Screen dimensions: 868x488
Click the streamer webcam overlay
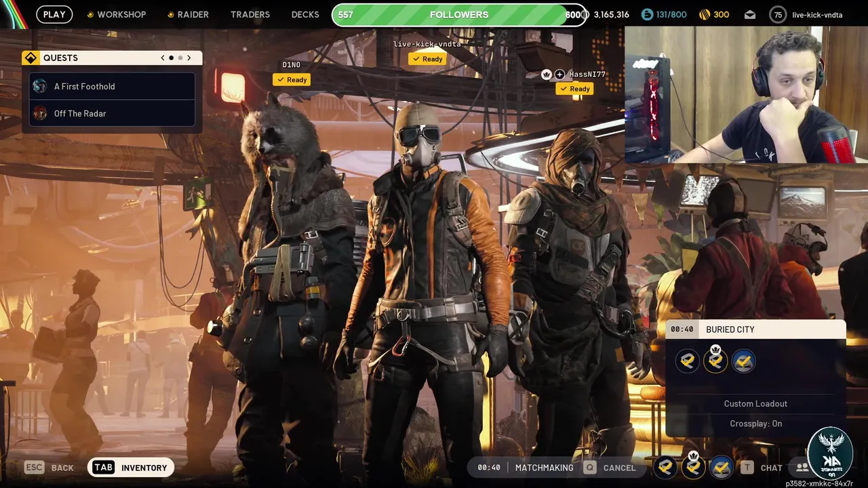pos(746,95)
